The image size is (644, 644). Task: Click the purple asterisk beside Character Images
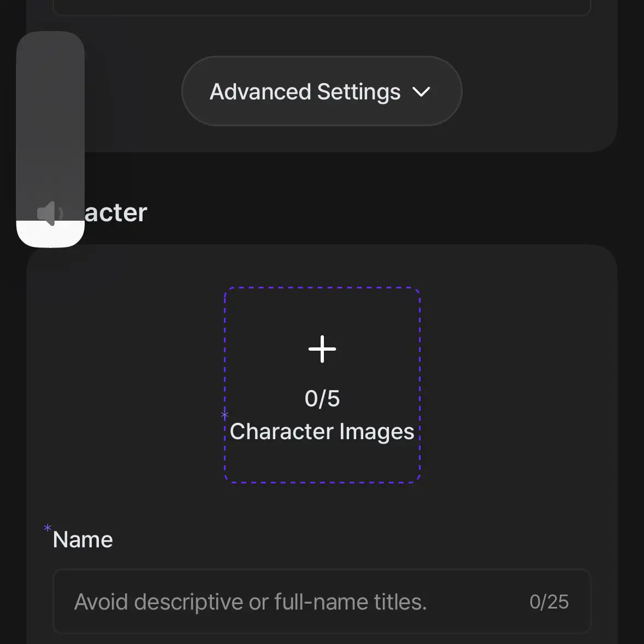click(x=224, y=415)
